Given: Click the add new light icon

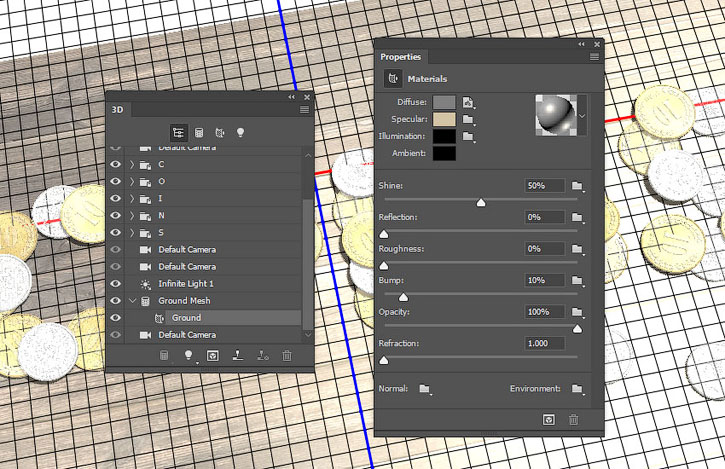Looking at the screenshot, I should [188, 355].
